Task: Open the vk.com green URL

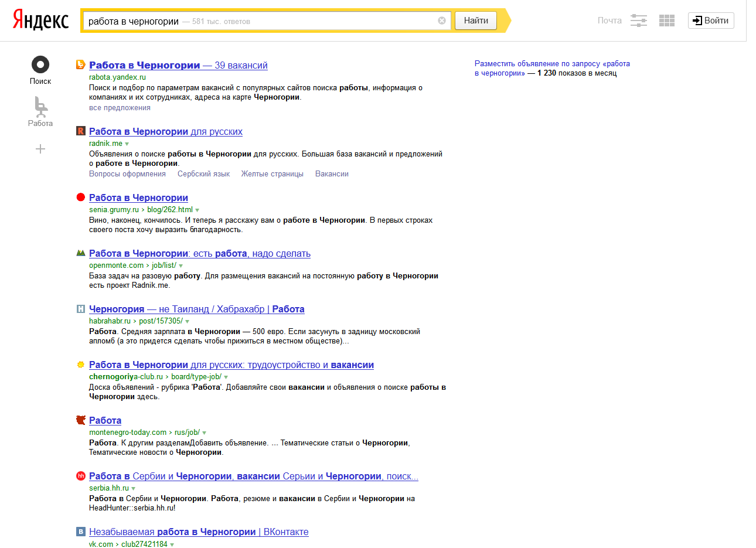Action: coord(101,544)
